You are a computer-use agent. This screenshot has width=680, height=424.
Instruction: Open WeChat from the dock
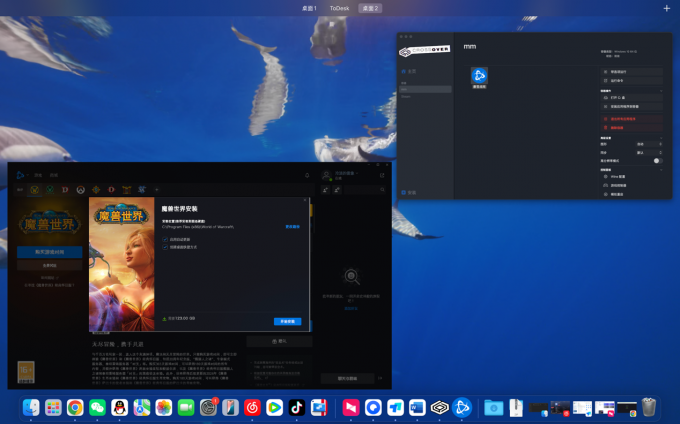[x=96, y=407]
